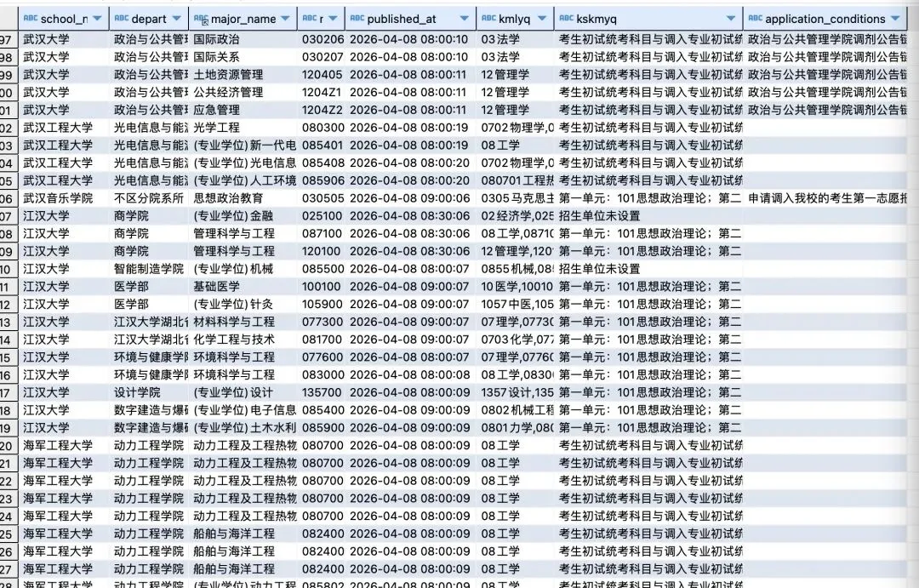
Task: Open the filter arrow on depart column
Action: pyautogui.click(x=177, y=19)
